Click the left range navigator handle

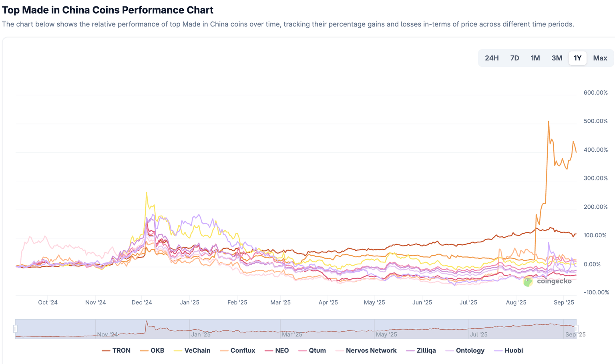[15, 329]
